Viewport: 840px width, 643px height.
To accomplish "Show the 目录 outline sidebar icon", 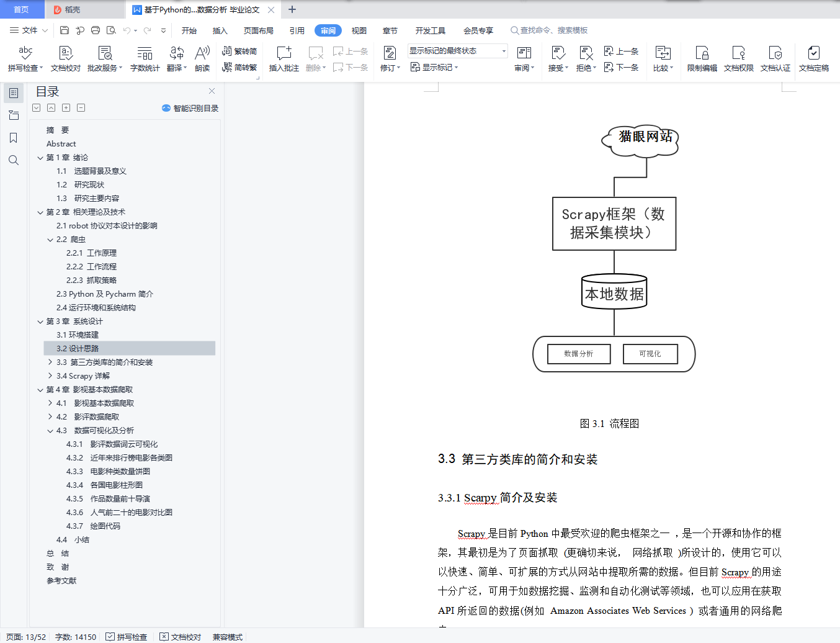I will (14, 93).
